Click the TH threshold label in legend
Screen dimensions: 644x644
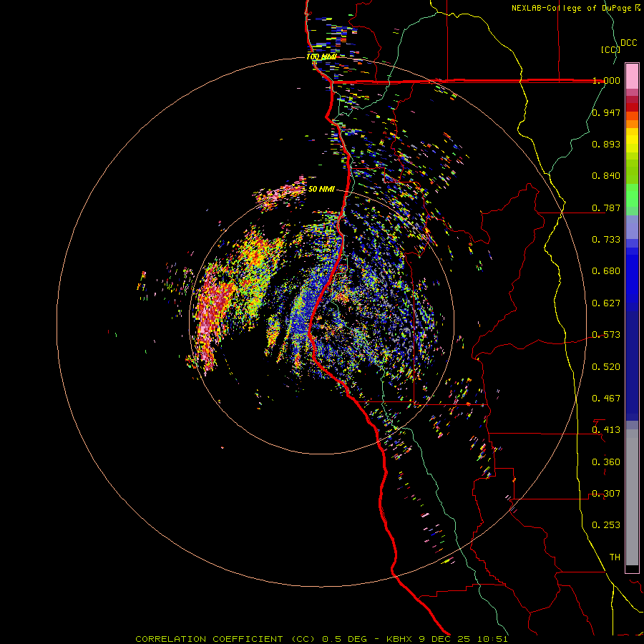click(x=615, y=557)
